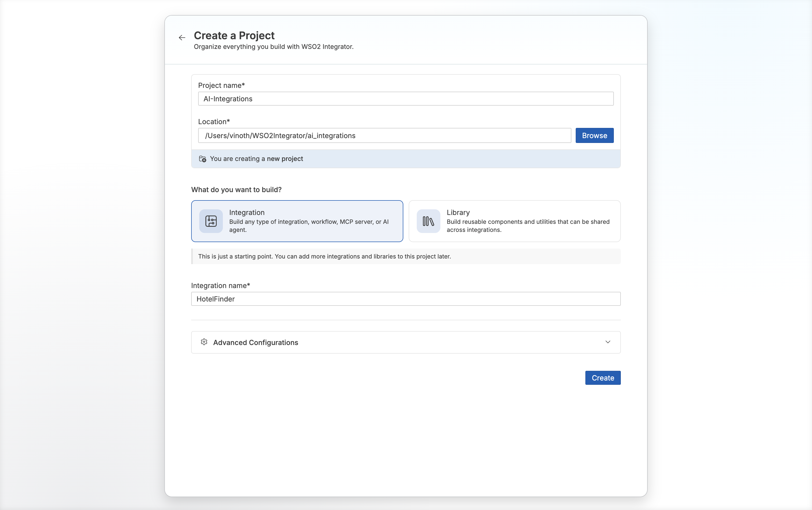Click the new project folder icon
Viewport: 812px width, 510px height.
pyautogui.click(x=202, y=159)
